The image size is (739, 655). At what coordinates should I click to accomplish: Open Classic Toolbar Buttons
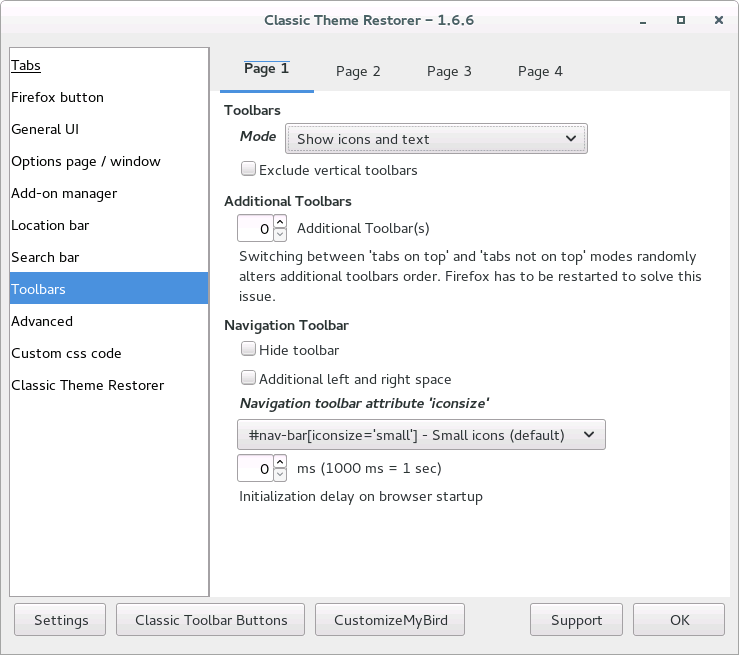210,620
